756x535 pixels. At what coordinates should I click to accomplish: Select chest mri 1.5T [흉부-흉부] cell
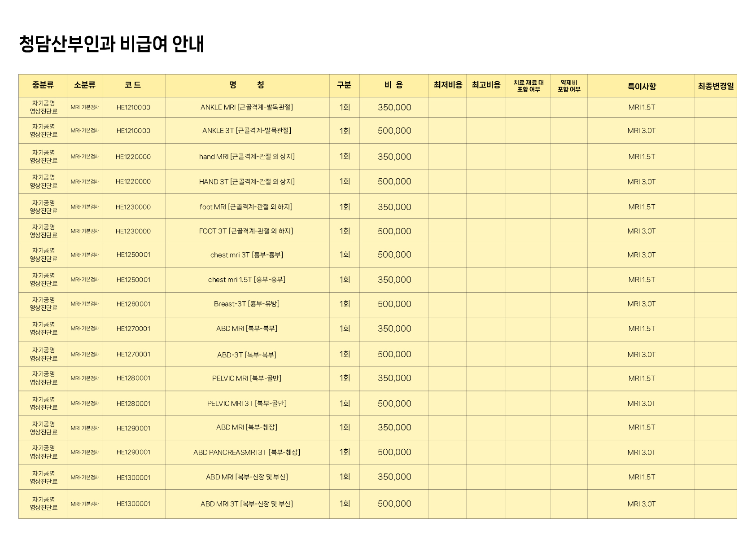[247, 280]
